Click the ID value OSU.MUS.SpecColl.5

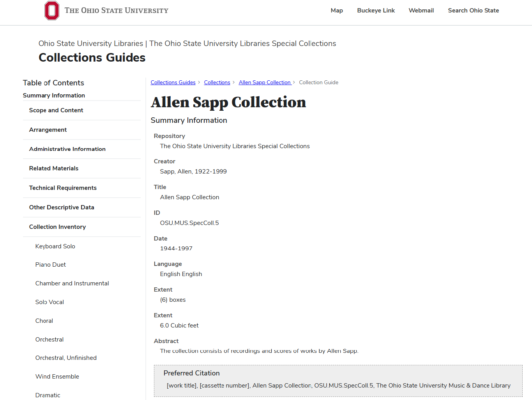[x=189, y=223]
